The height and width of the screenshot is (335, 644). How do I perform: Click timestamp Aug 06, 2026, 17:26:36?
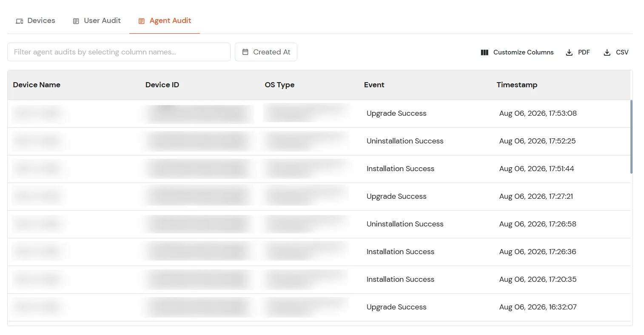coord(538,252)
